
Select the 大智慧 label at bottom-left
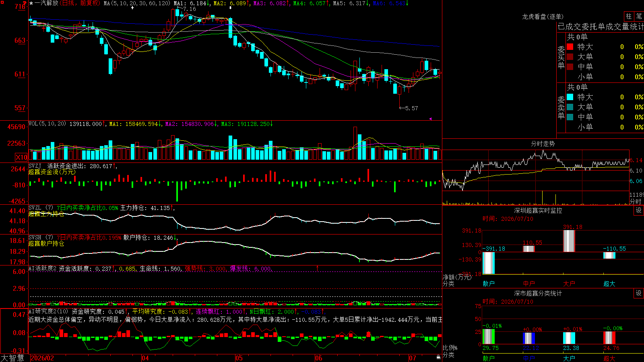[x=12, y=358]
